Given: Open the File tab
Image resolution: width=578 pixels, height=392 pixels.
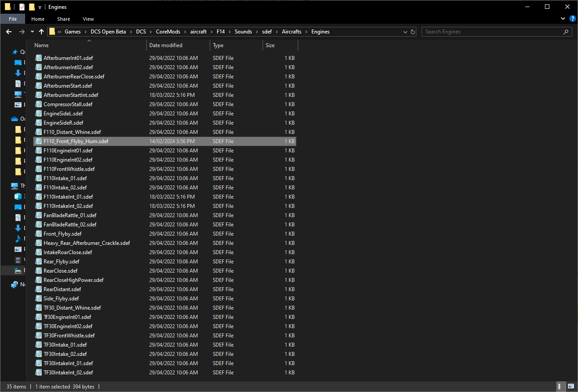Looking at the screenshot, I should [13, 19].
